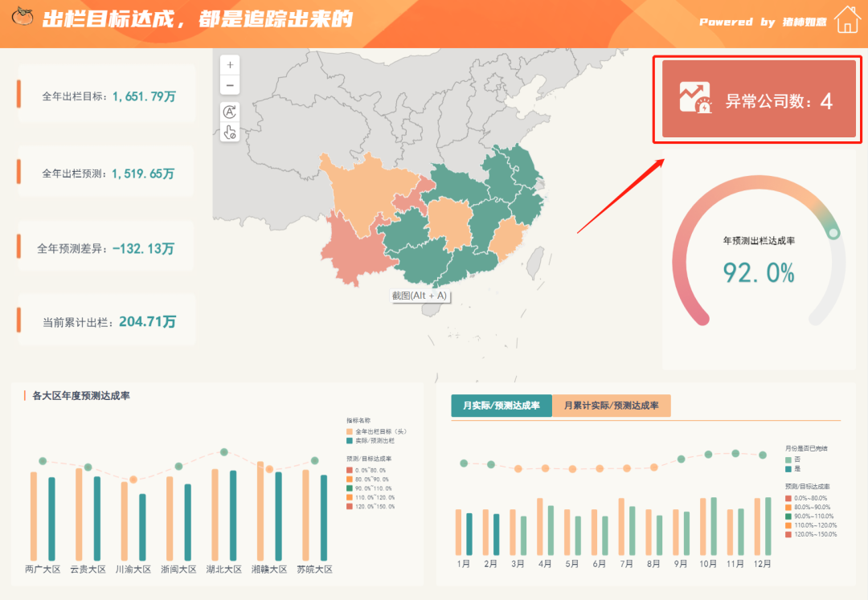The width and height of the screenshot is (868, 600).
Task: Click the 92.0% gauge value
Action: (x=759, y=272)
